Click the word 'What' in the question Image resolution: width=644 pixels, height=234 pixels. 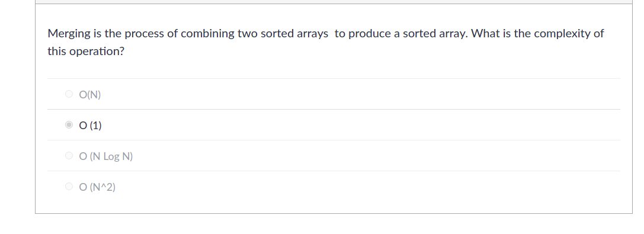point(485,33)
